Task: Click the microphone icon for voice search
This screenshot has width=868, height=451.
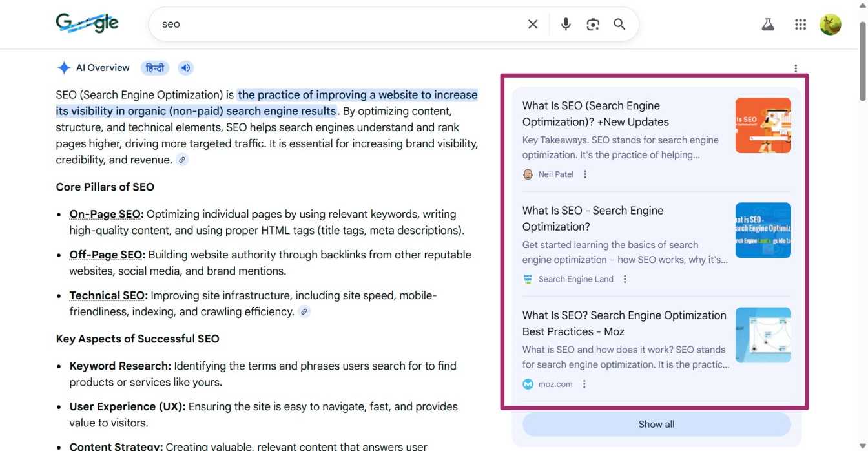Action: click(x=565, y=24)
